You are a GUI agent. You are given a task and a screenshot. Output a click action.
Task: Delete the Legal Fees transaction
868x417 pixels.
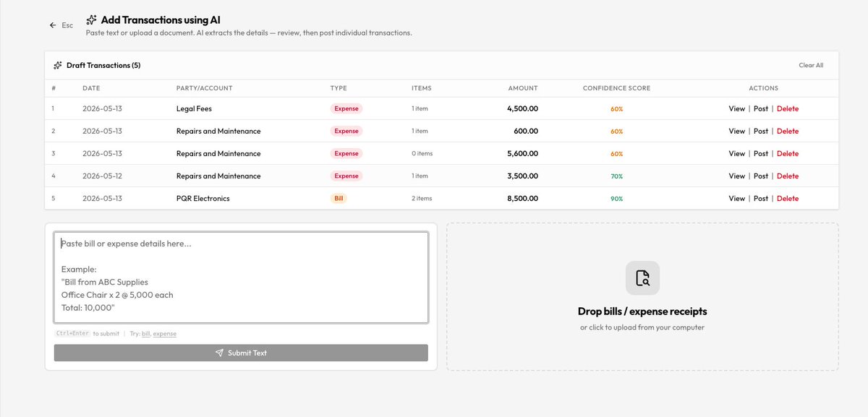click(788, 108)
